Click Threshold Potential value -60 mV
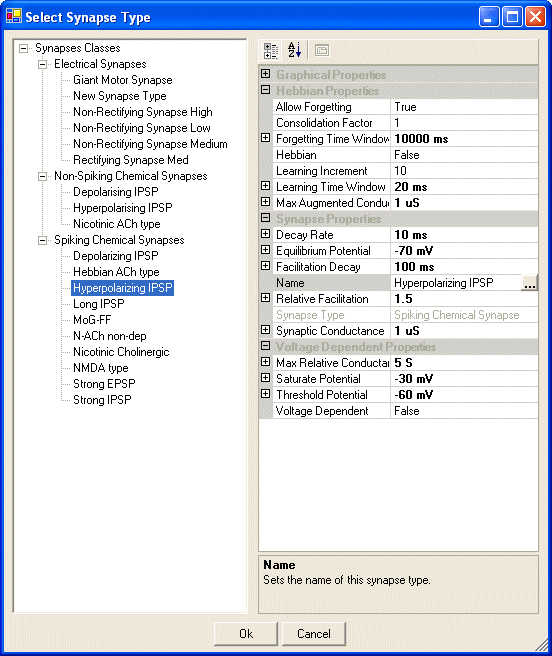The image size is (552, 656). [x=465, y=395]
